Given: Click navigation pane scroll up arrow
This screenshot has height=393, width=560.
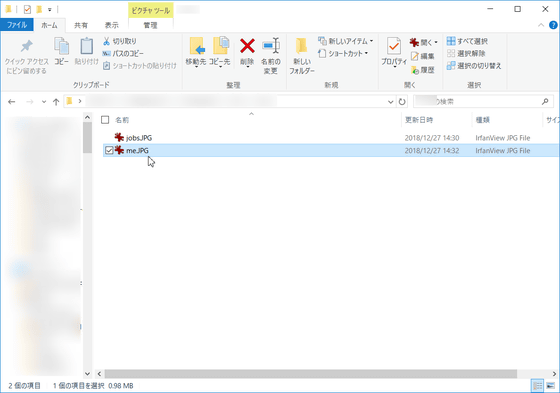Looking at the screenshot, I should click(88, 117).
